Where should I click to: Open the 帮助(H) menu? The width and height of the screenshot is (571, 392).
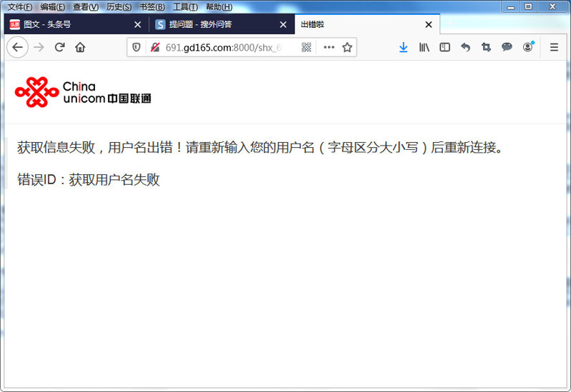coord(219,6)
